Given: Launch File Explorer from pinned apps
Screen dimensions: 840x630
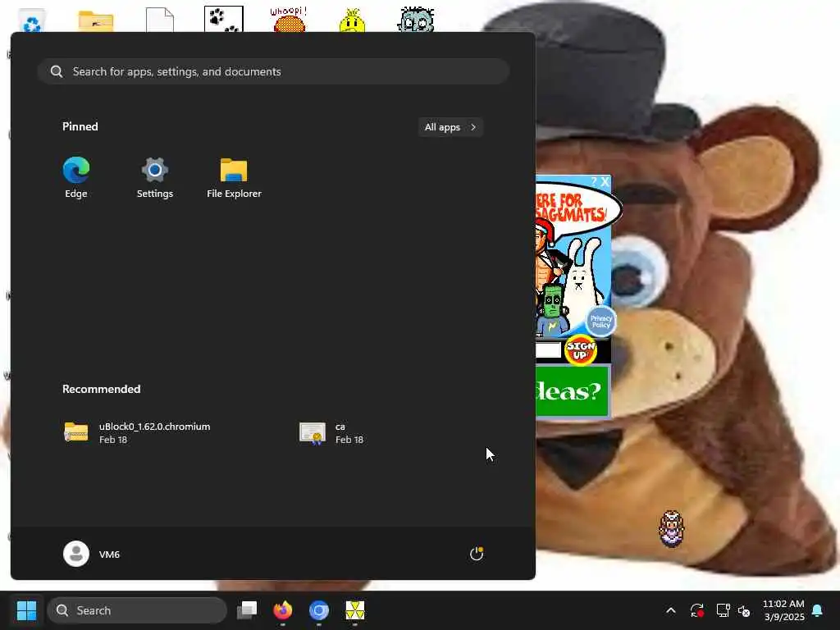Looking at the screenshot, I should point(234,178).
